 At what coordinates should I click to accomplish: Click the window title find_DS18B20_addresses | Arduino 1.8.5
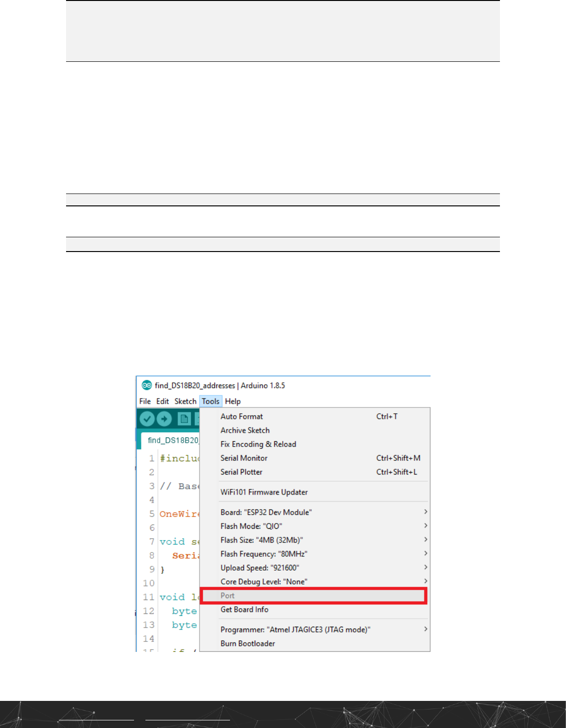pos(220,385)
